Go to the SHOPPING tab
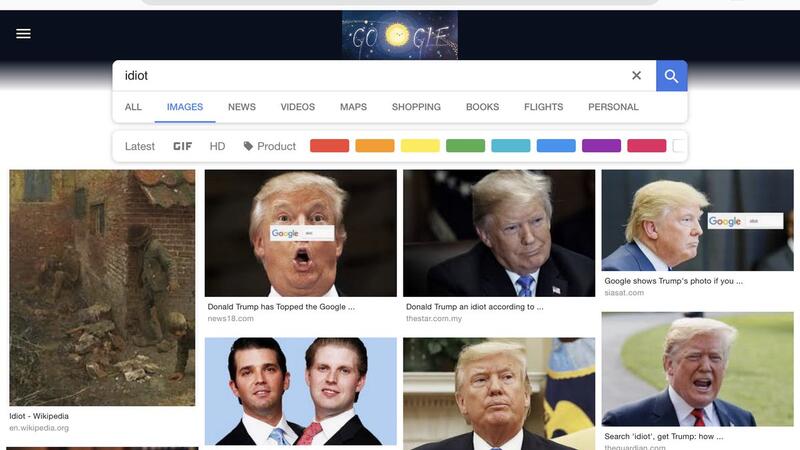This screenshot has height=450, width=800. [416, 107]
